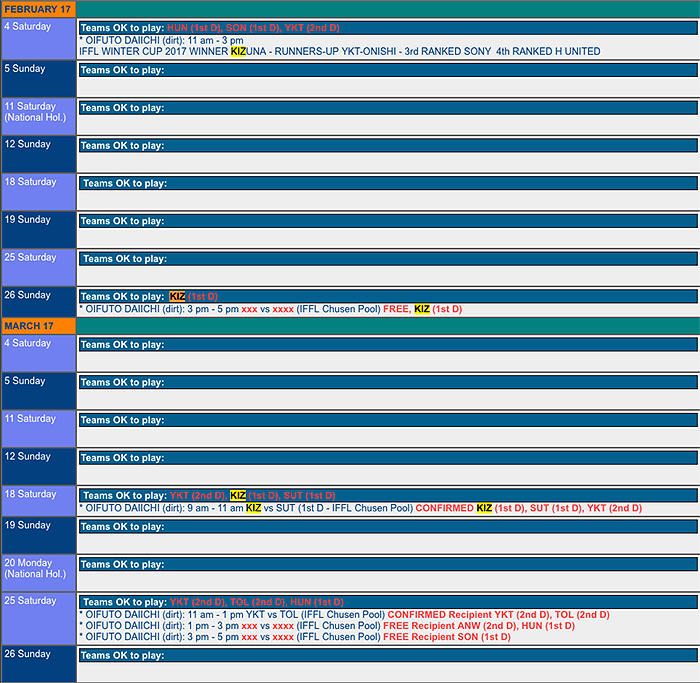Click February 4 Teams OK bar listing HUN, SON, YKT
700x683 pixels.
click(387, 28)
